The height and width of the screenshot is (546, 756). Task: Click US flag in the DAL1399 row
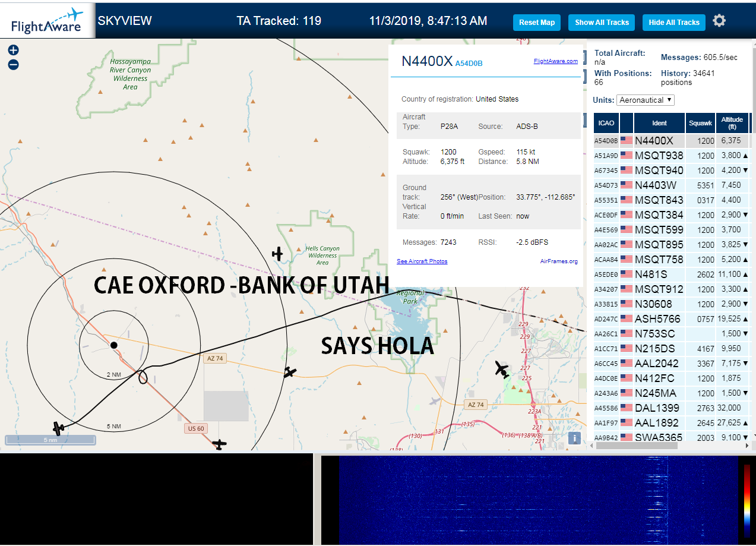coord(627,408)
